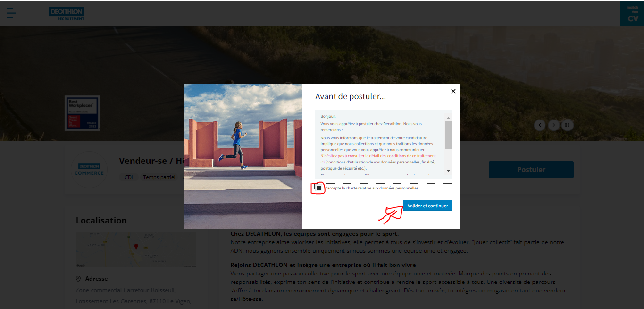
Task: Click scroll up arrow in dialog text
Action: (448, 117)
